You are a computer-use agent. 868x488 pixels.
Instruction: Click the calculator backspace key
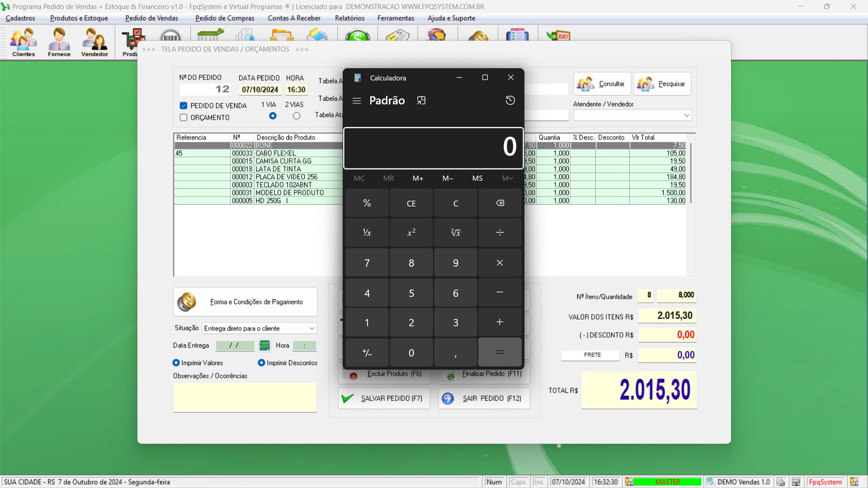point(500,203)
